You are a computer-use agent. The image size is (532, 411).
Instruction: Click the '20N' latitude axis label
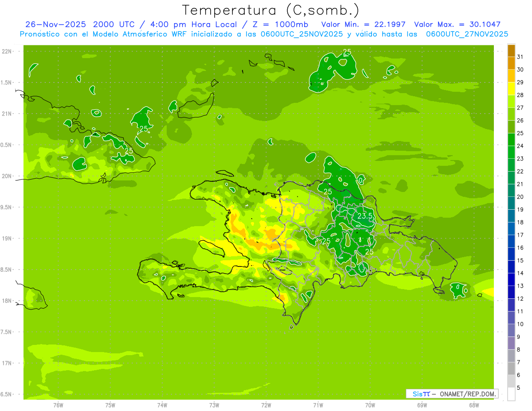[7, 176]
